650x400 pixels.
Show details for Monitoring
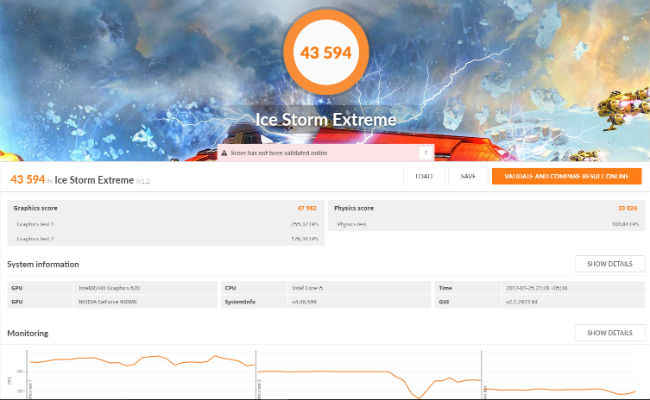click(609, 332)
